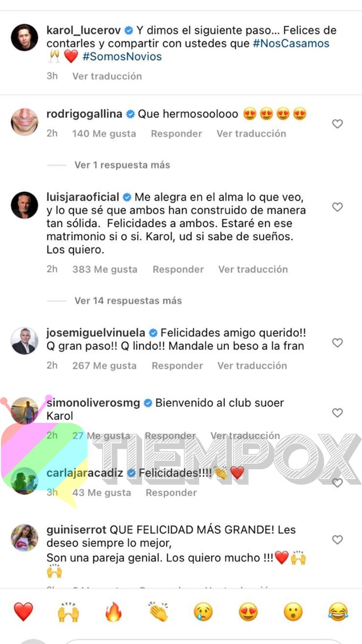
Task: Reply to luisjaraoficial's comment
Action: click(178, 269)
